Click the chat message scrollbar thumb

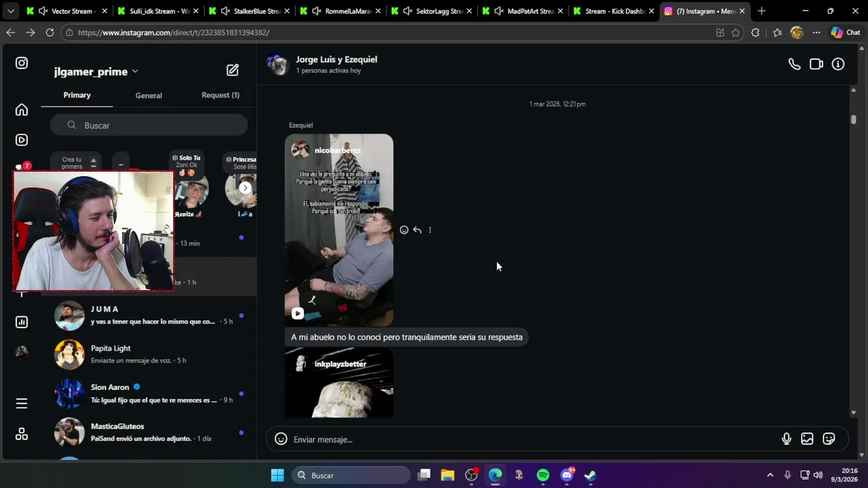(854, 120)
